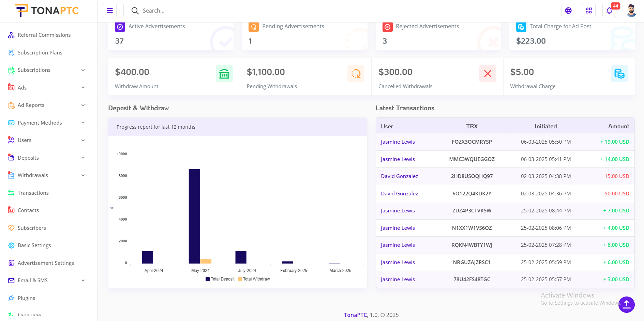The height and width of the screenshot is (321, 644).
Task: Click the Pending Withdrawals spinner icon
Action: click(x=356, y=74)
